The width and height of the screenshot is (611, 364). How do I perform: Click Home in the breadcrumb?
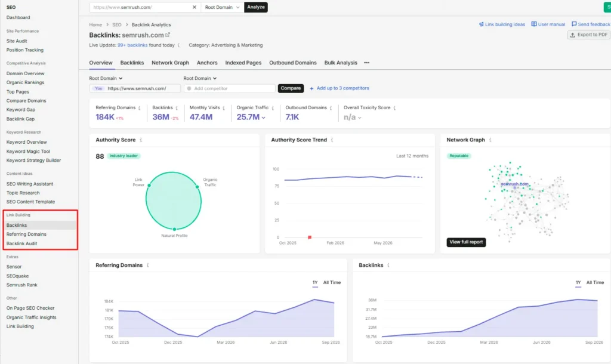click(95, 25)
